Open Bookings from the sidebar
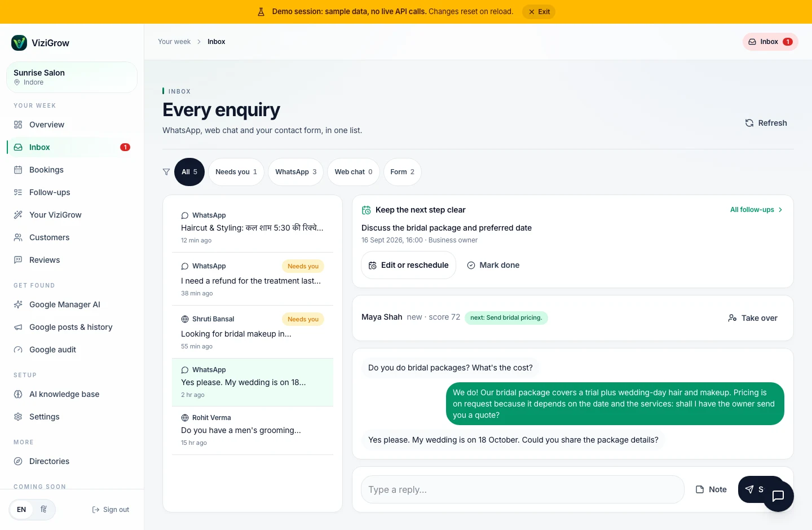Screen dimensions: 812x530 click(72, 170)
